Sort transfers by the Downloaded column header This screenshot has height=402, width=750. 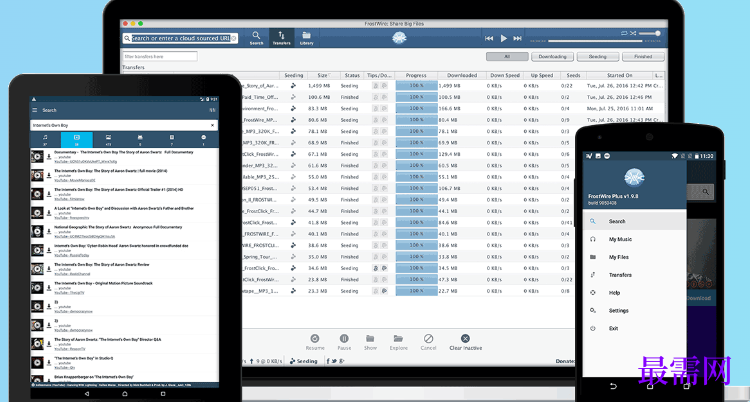pyautogui.click(x=462, y=76)
